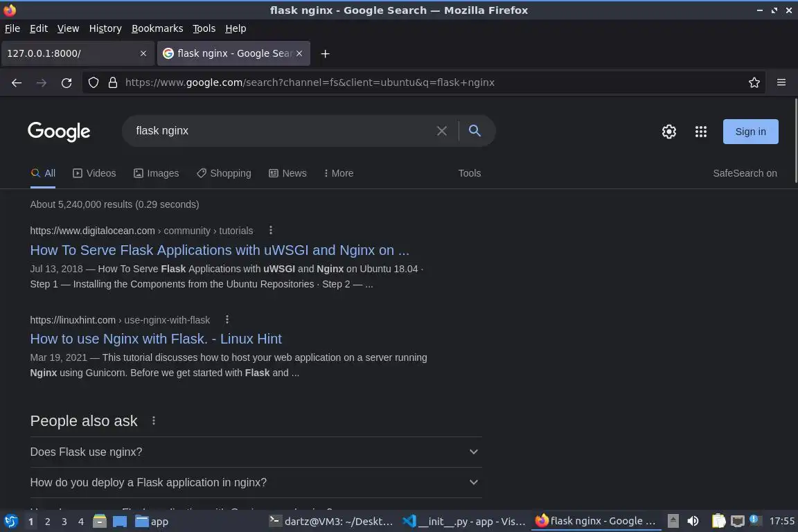Image resolution: width=798 pixels, height=532 pixels.
Task: Open Google quick settings gear
Action: (668, 132)
